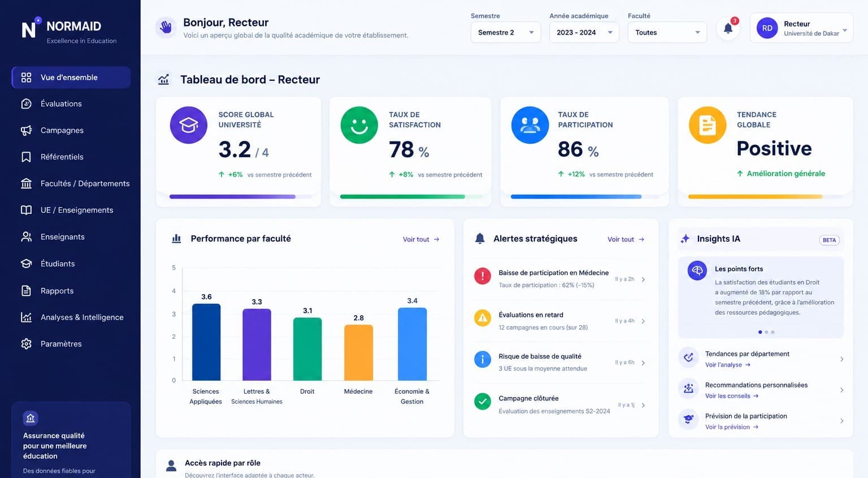Image resolution: width=868 pixels, height=478 pixels.
Task: Click the document trend icon
Action: (707, 125)
